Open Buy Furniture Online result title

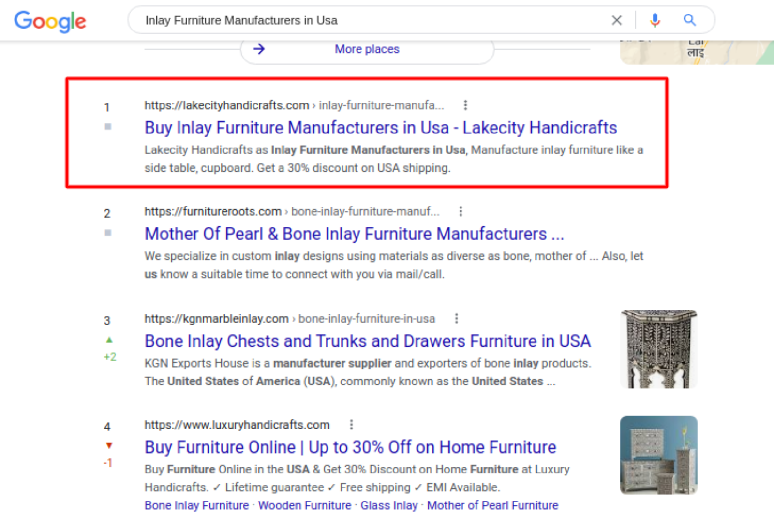350,447
